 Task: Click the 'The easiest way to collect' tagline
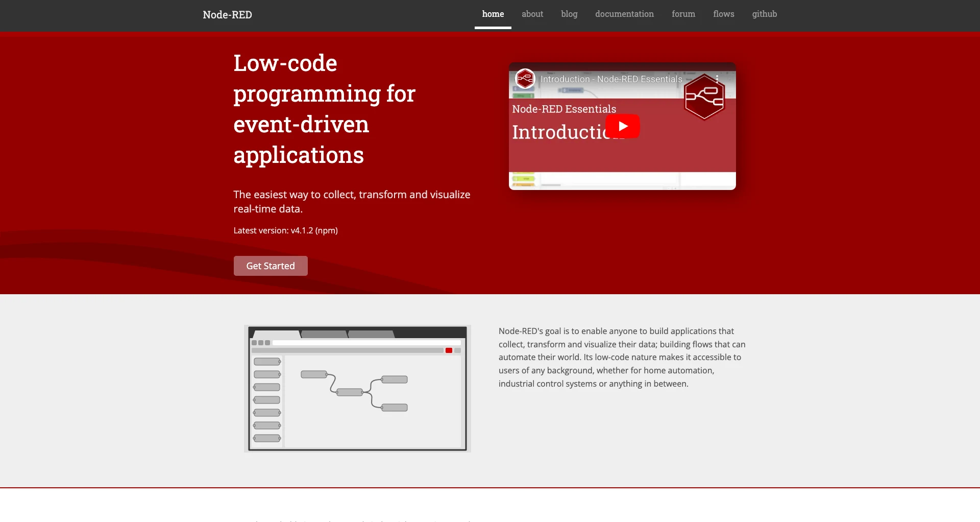[x=352, y=202]
